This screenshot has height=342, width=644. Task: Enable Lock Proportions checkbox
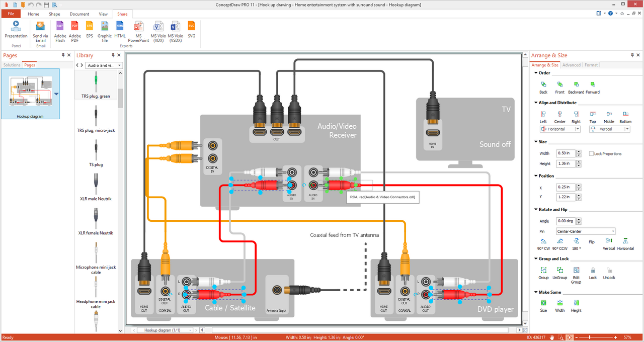click(x=592, y=153)
